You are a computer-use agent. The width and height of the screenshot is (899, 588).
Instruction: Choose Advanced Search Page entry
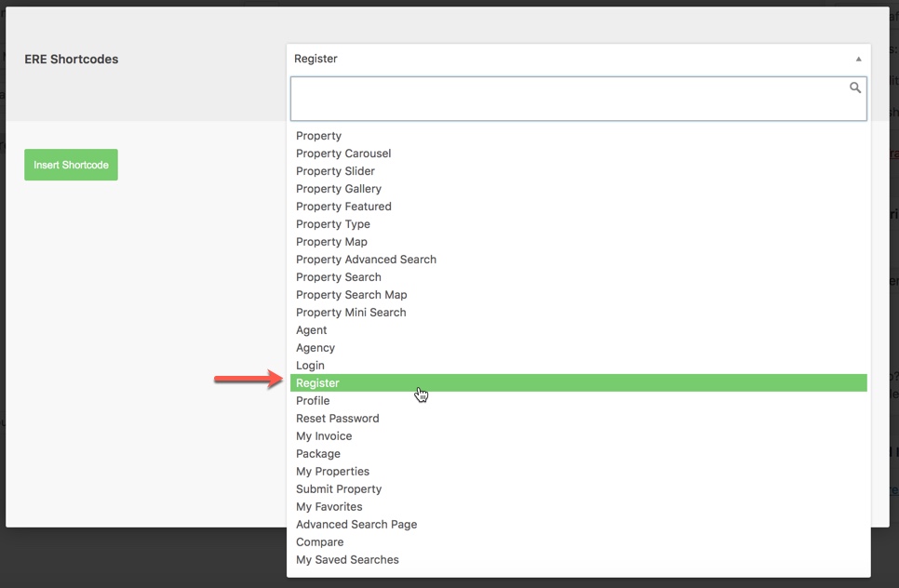[579, 525]
